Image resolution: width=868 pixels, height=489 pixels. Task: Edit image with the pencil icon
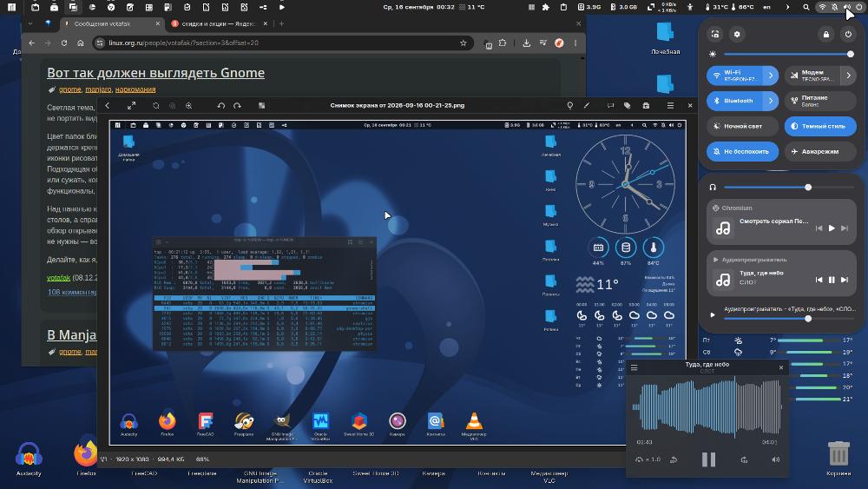(587, 106)
